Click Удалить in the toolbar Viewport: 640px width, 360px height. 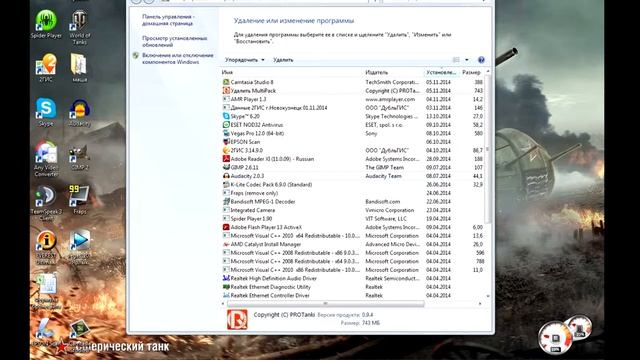point(283,60)
